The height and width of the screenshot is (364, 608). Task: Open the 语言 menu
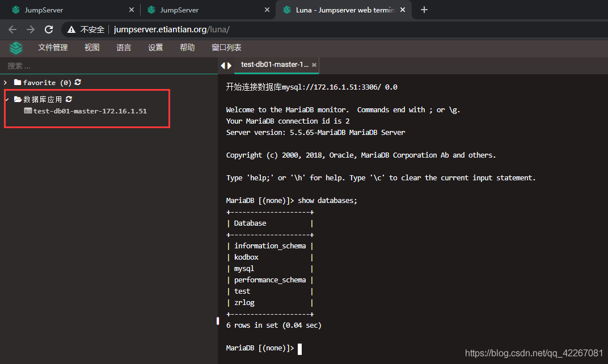pyautogui.click(x=124, y=48)
